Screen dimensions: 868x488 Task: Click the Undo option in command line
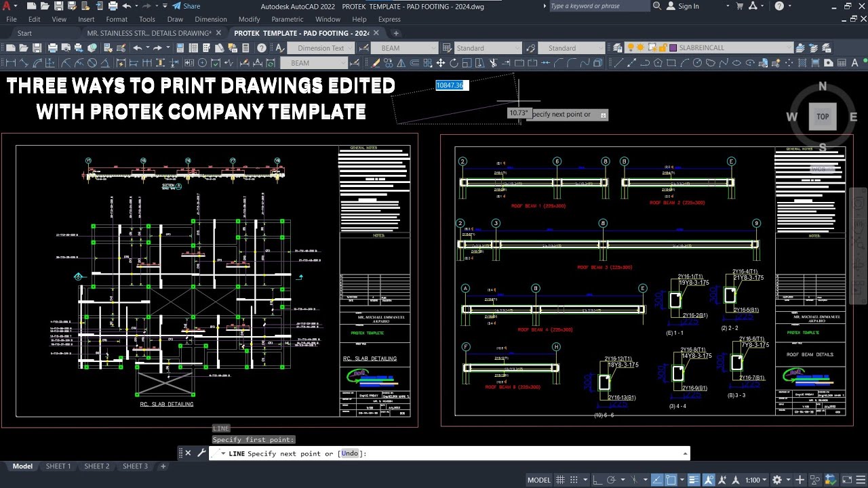tap(349, 453)
